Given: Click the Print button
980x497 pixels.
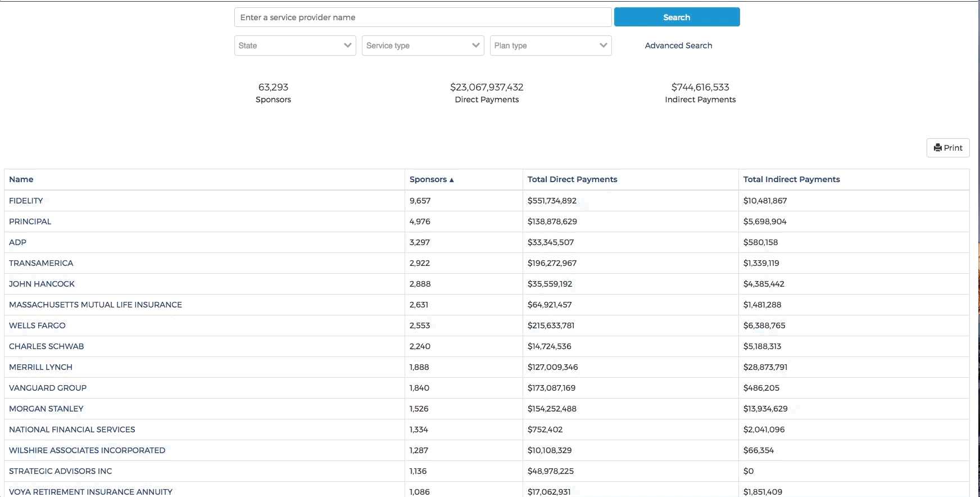Looking at the screenshot, I should (x=948, y=148).
